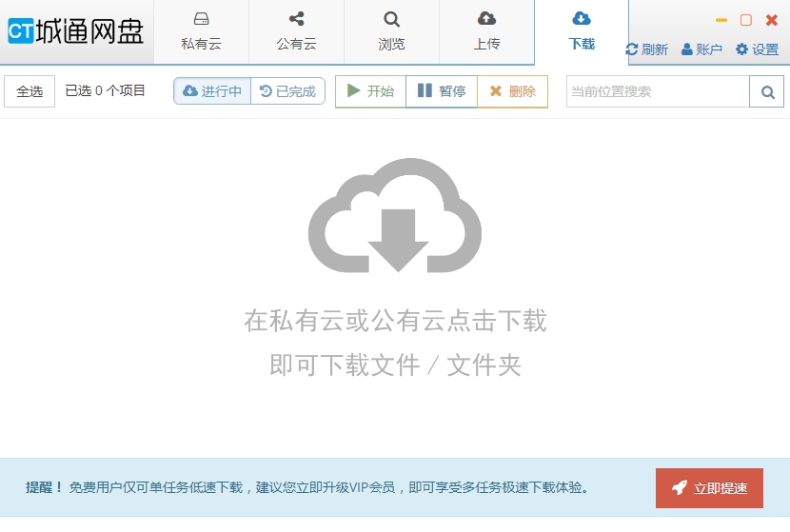
Task: Close the window with the red X
Action: 771,20
